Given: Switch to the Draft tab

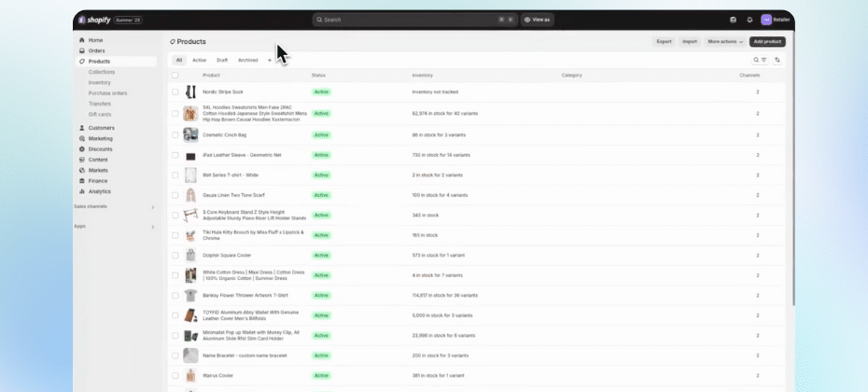Looking at the screenshot, I should click(x=222, y=61).
